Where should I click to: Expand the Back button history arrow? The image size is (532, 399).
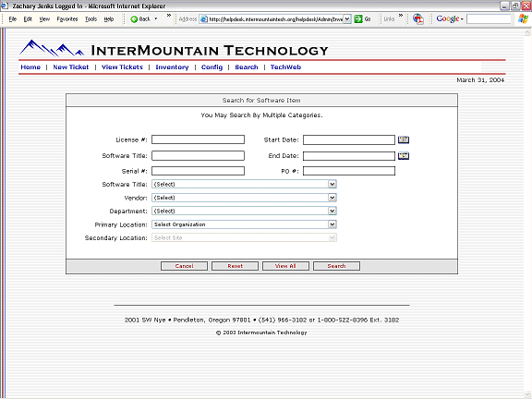156,19
